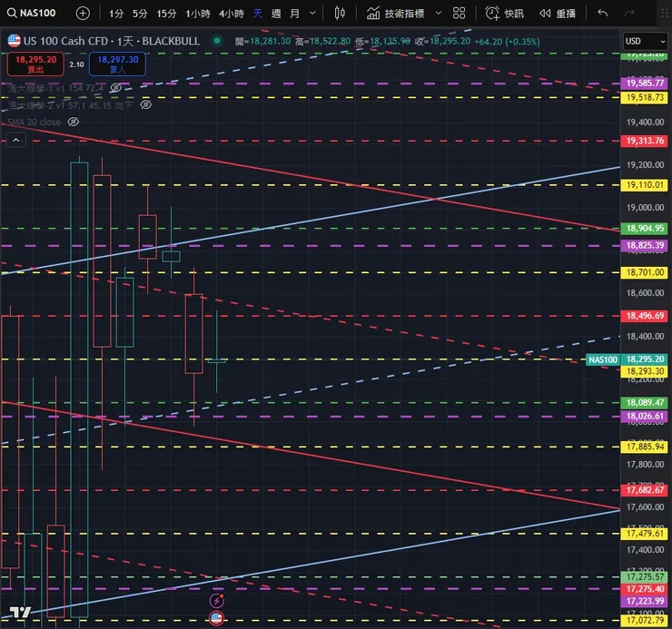Click the 19,585.77 purple price label
Screen dimensions: 672x629
645,84
